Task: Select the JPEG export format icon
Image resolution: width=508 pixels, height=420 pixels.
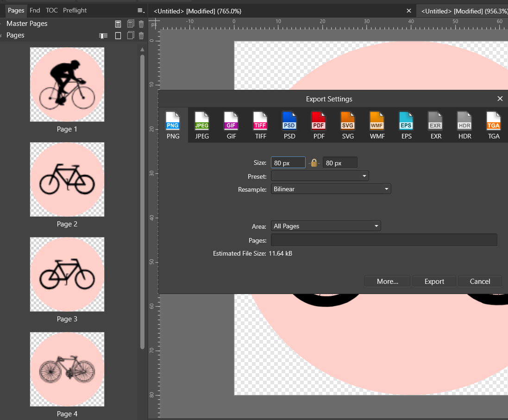Action: [201, 125]
